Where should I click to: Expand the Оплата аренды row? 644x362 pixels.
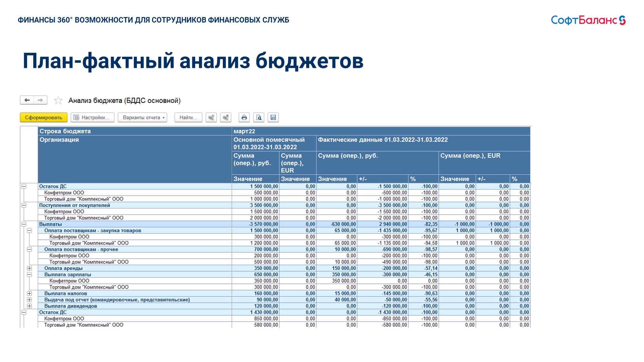pyautogui.click(x=29, y=268)
